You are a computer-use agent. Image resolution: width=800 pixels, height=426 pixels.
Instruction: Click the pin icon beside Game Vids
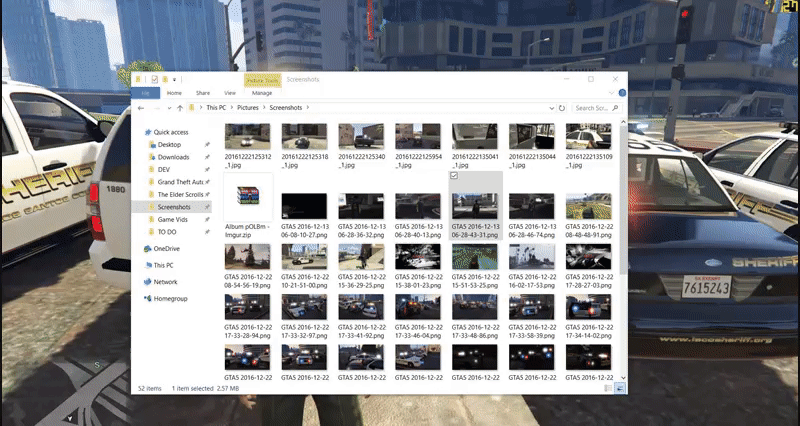207,219
